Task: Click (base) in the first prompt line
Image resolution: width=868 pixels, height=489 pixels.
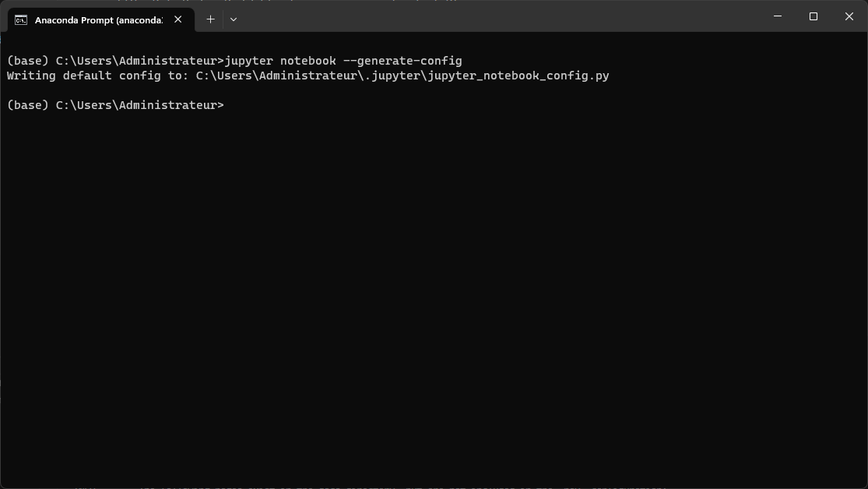Action: pyautogui.click(x=28, y=61)
